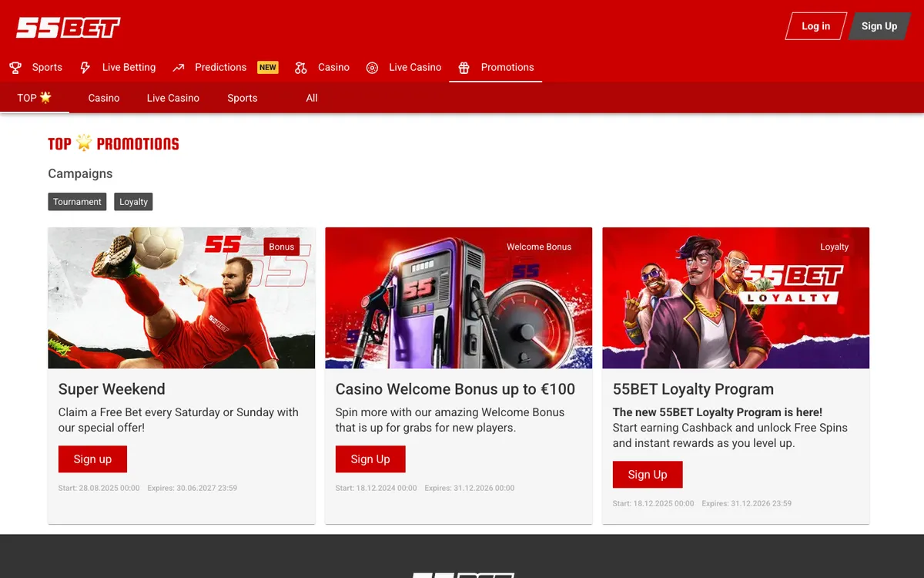Image resolution: width=924 pixels, height=578 pixels.
Task: Filter campaigns by Tournament tag
Action: [77, 202]
